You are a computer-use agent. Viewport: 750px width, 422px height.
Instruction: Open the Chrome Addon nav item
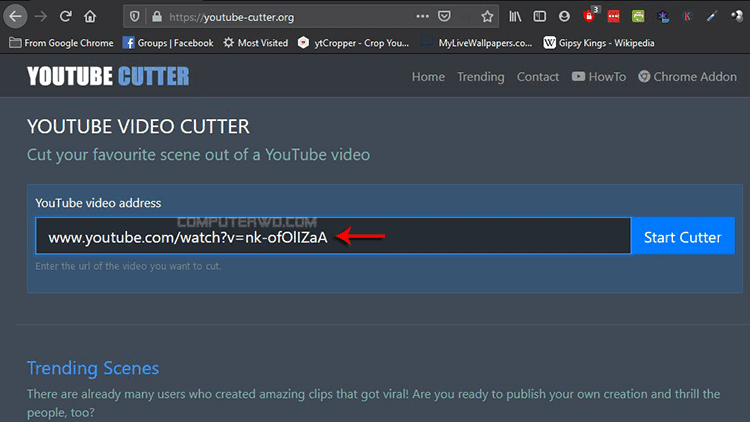687,77
